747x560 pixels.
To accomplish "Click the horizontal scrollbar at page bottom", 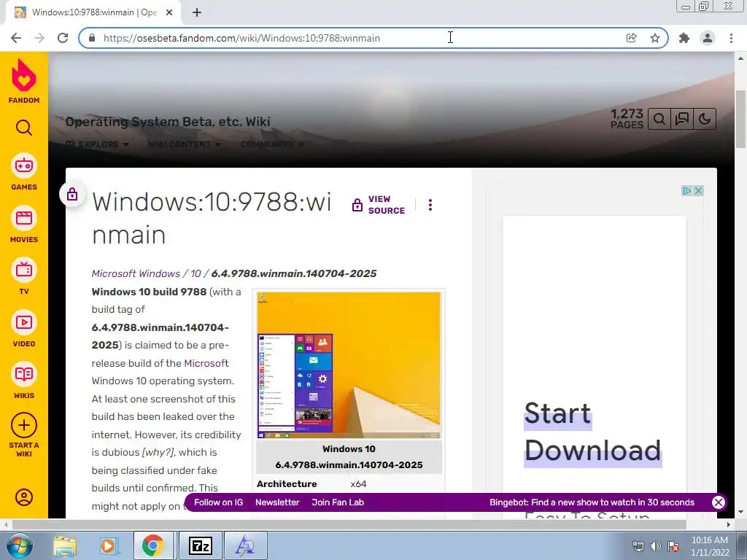I will tap(349, 524).
